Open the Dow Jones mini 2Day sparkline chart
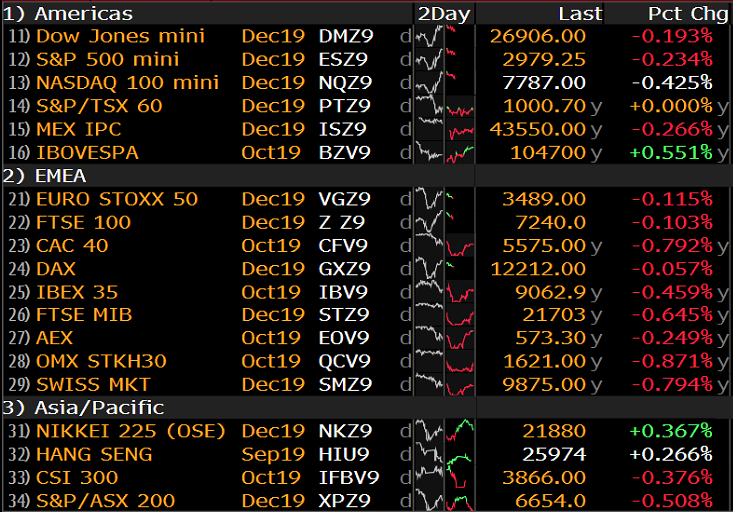Image resolution: width=733 pixels, height=512 pixels. (444, 36)
